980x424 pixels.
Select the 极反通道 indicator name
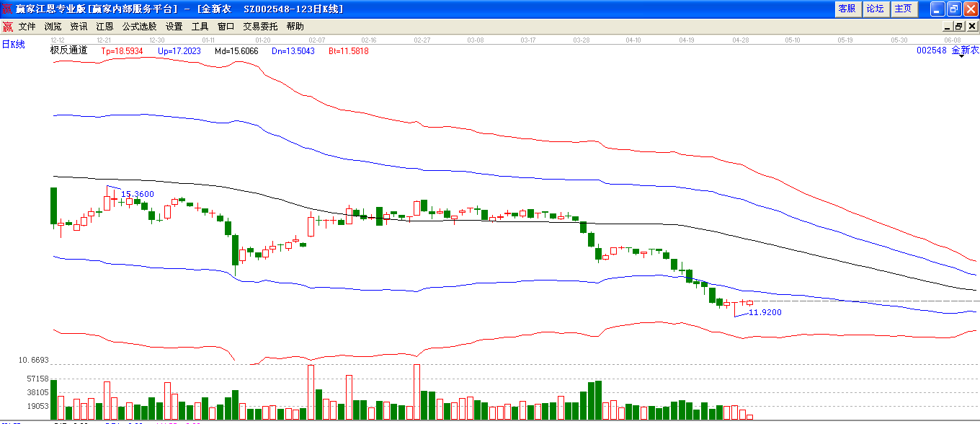(x=68, y=50)
